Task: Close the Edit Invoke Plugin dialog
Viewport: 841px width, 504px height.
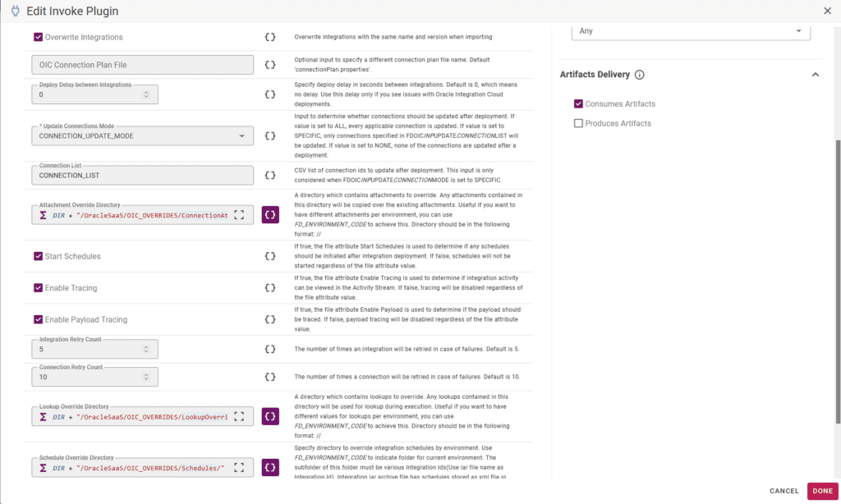Action: [x=828, y=11]
